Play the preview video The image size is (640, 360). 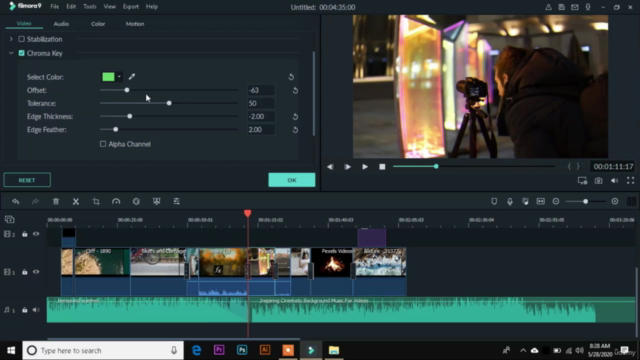(x=364, y=167)
